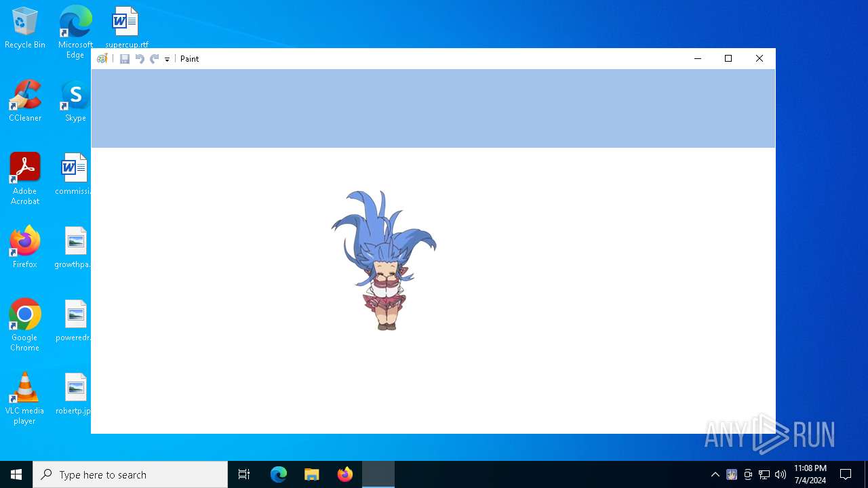Select the Skype desktop shortcut
The image size is (868, 488).
coord(75,102)
